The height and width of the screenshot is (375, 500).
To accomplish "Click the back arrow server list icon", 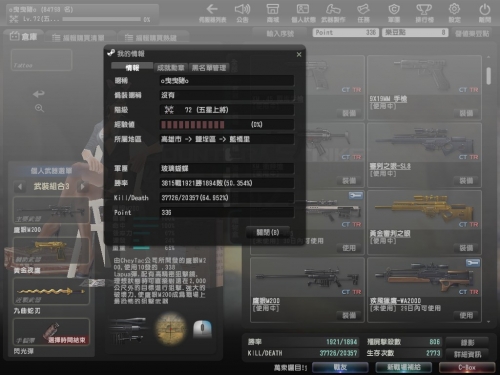I will 212,9.
